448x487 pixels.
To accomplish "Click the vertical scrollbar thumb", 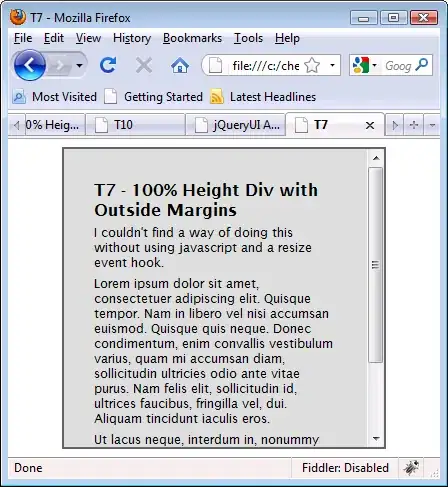I will point(376,265).
